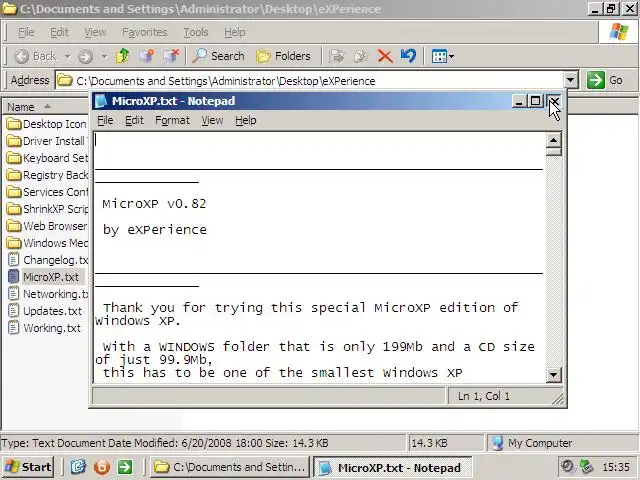Select the Desktop Icon folder
Image resolution: width=640 pixels, height=480 pixels.
coord(47,124)
